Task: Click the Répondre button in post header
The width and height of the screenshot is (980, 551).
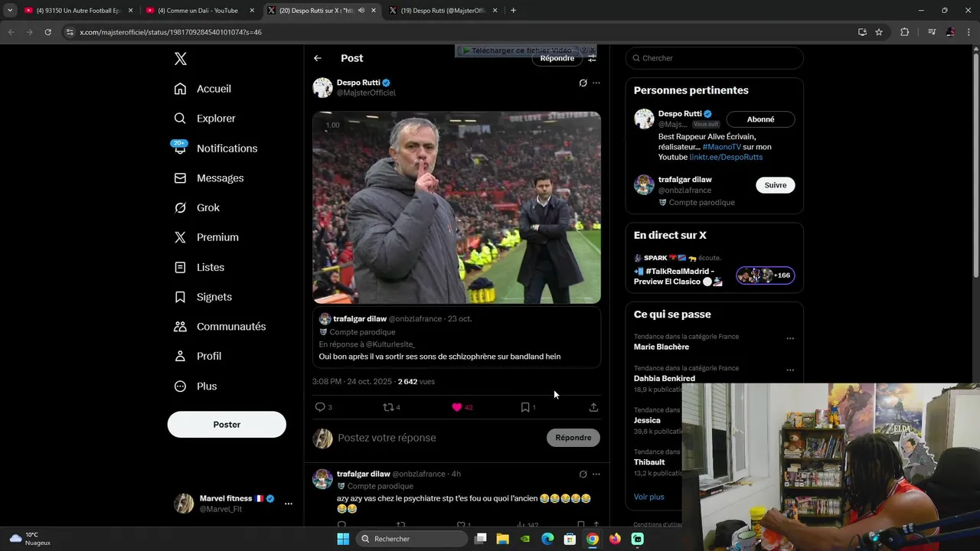Action: tap(557, 58)
